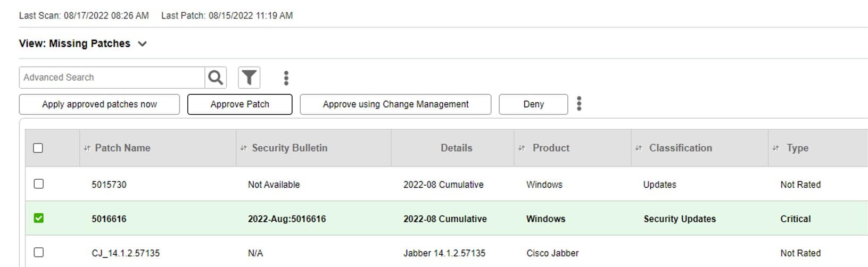Focus the Advanced Search field

coord(112,78)
